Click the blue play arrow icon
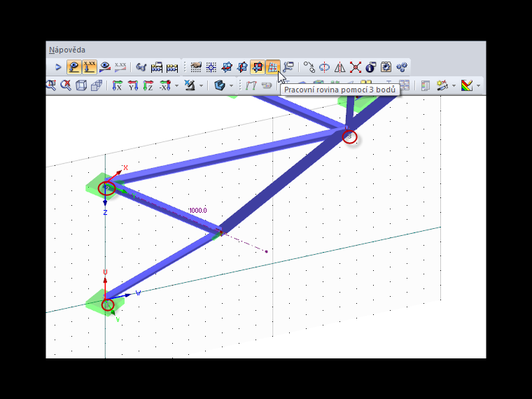Image resolution: width=532 pixels, height=399 pixels. tap(58, 67)
